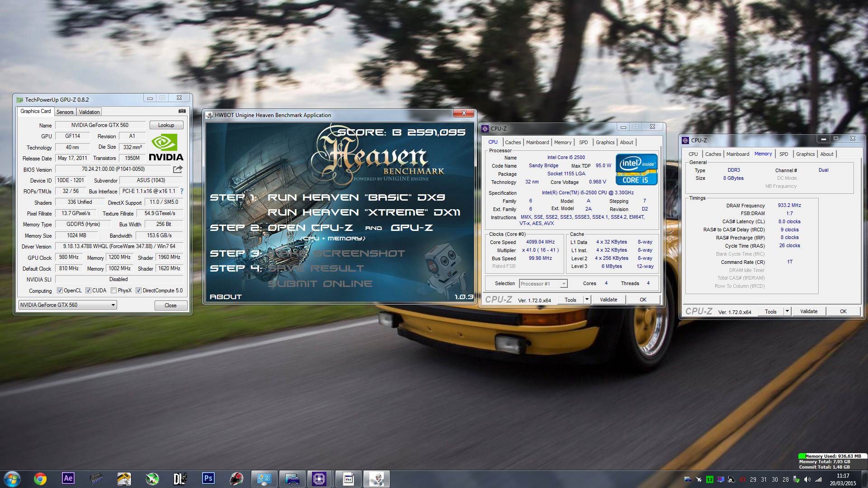Screen dimensions: 868x488
Task: Click Validate in the right CPU-Z window
Action: [x=809, y=311]
